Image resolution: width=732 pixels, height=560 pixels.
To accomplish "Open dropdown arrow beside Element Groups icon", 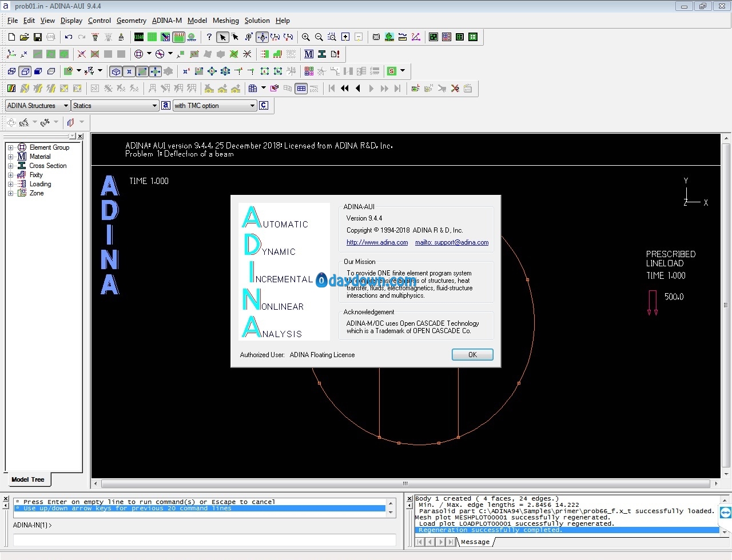I will coord(149,54).
